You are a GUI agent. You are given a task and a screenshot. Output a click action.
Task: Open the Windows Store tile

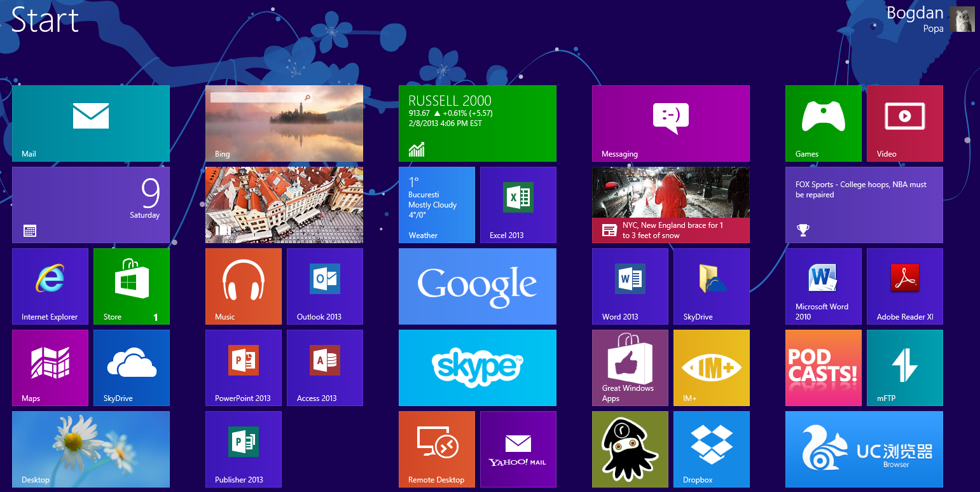(x=131, y=286)
